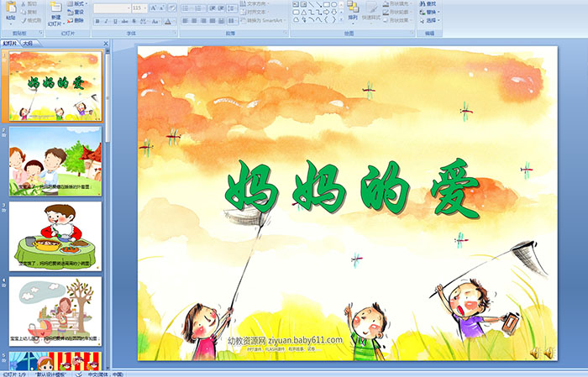Image resolution: width=588 pixels, height=377 pixels.
Task: Activate the Format Painter (格式刷)
Action: coord(31,21)
